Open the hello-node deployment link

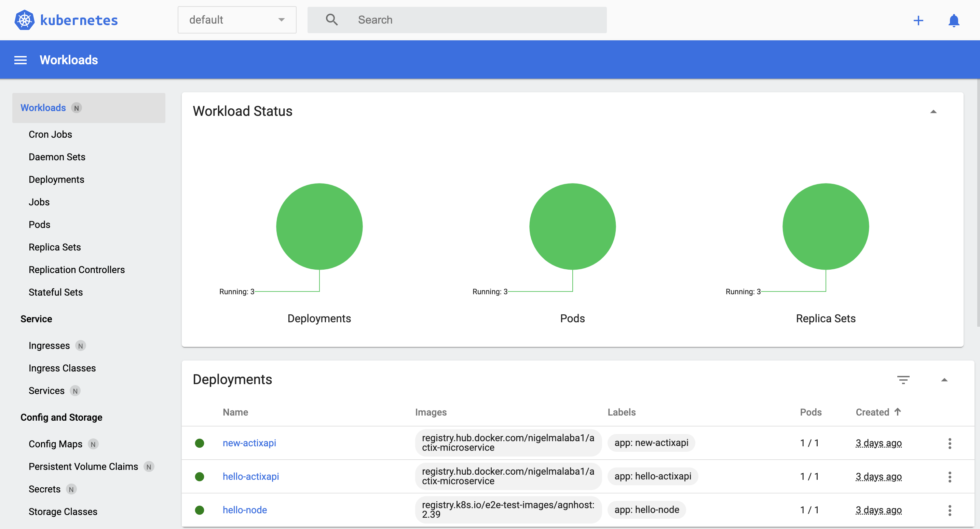tap(245, 510)
